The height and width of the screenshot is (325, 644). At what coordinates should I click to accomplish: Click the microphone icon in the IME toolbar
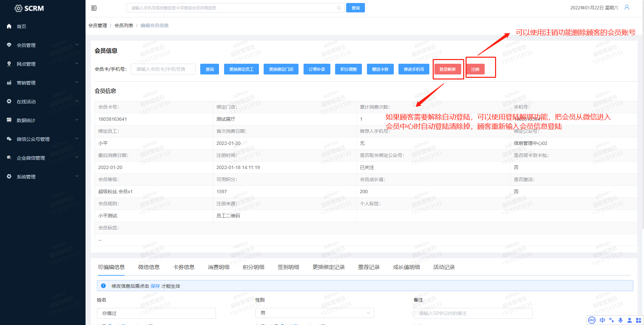tap(621, 320)
